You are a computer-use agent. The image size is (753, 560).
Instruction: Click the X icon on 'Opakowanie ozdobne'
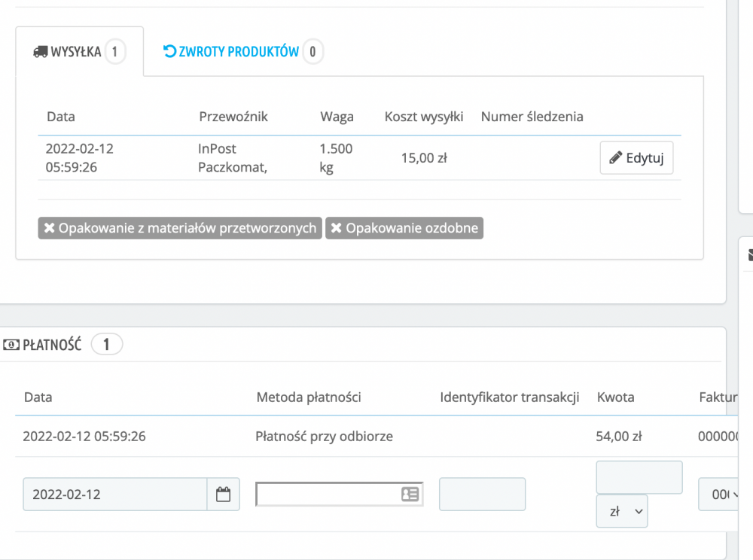tap(337, 228)
